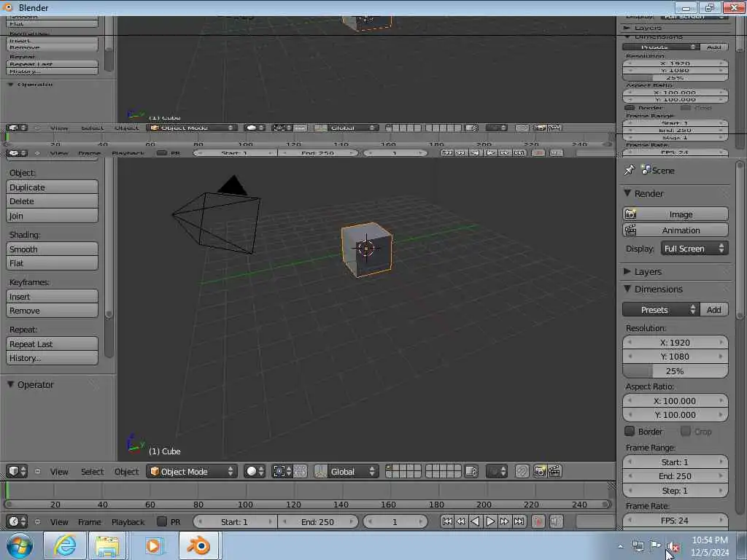The height and width of the screenshot is (560, 747).
Task: Toggle snap during transform magnet icon
Action: (x=522, y=472)
